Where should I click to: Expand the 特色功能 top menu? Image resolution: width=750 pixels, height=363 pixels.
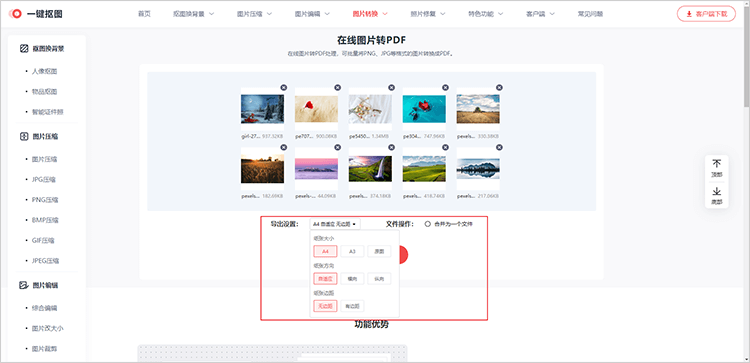tap(486, 14)
